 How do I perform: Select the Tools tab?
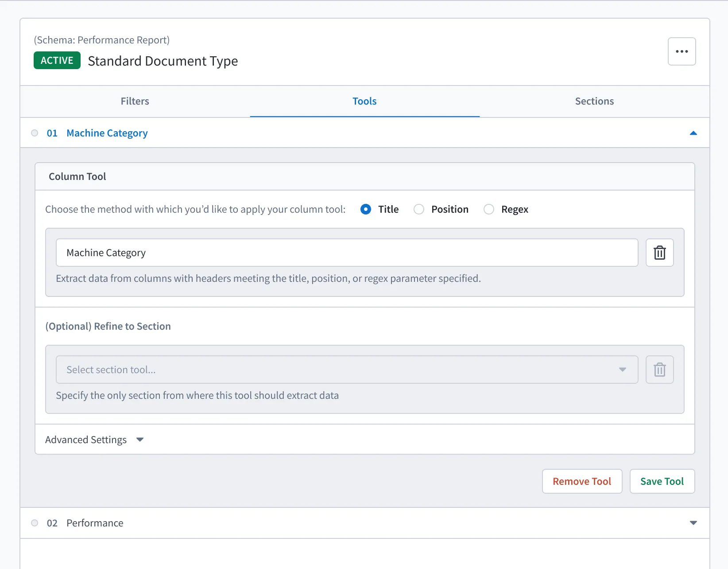pos(364,101)
